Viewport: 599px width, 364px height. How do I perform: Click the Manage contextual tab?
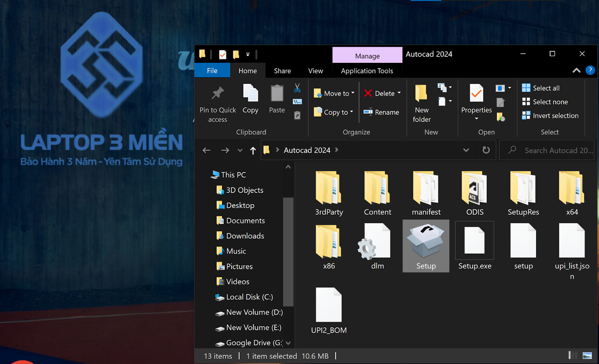[367, 56]
